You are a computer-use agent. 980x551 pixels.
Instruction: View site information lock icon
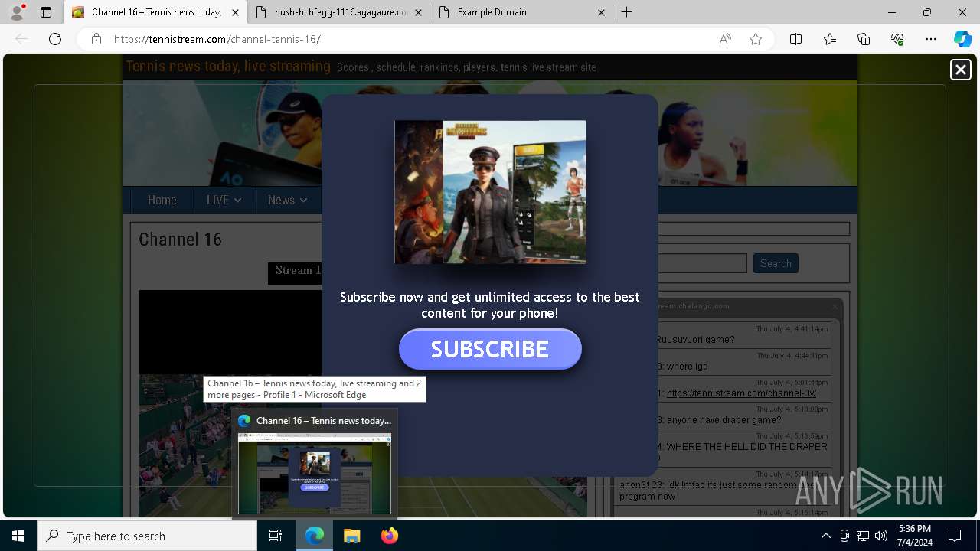point(96,39)
